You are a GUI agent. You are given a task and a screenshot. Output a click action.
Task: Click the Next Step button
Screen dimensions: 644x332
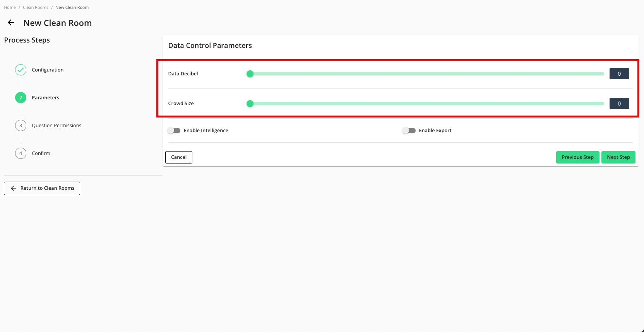pos(618,157)
